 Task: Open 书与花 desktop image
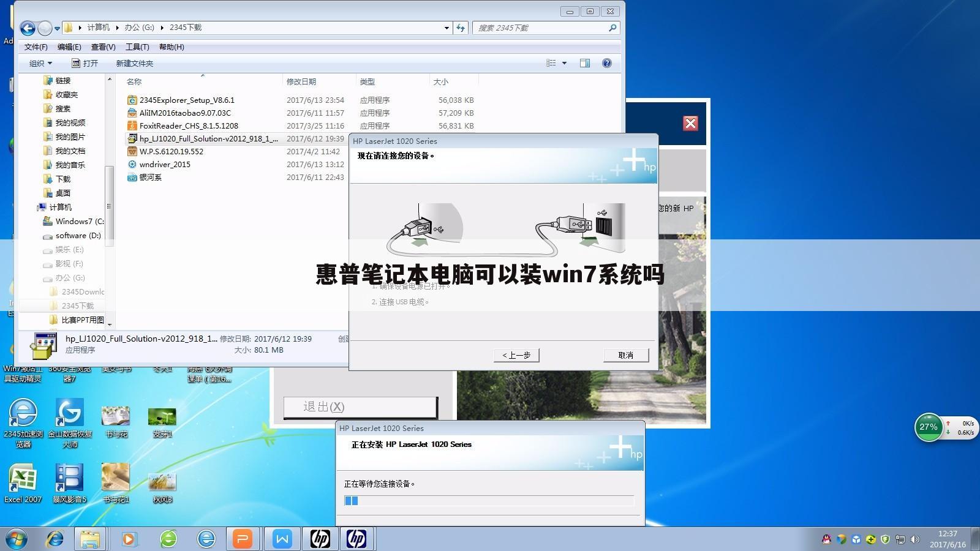click(116, 422)
